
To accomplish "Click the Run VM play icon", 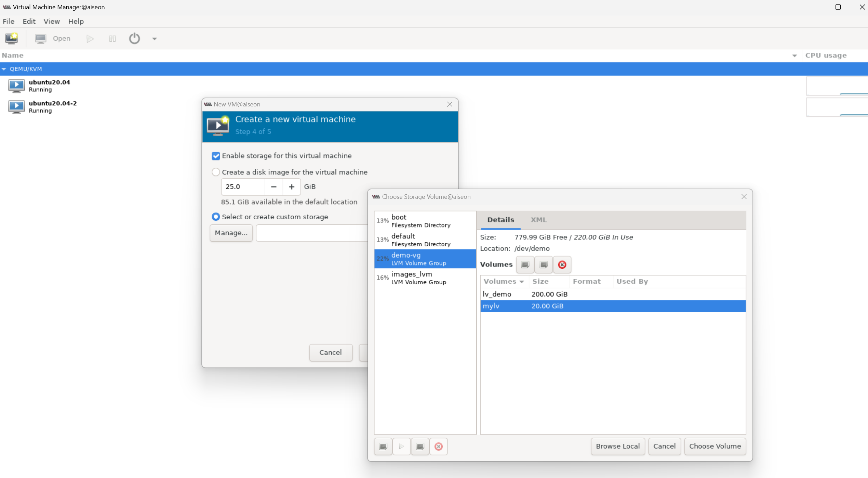I will click(90, 39).
